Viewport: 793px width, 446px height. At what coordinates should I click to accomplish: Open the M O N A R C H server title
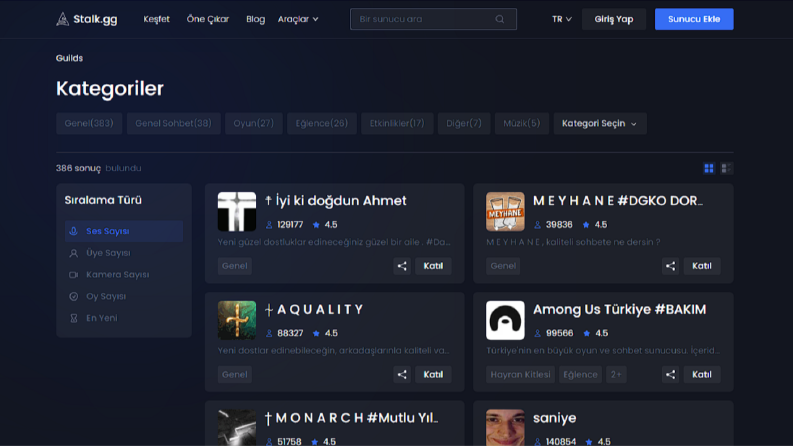pos(351,418)
